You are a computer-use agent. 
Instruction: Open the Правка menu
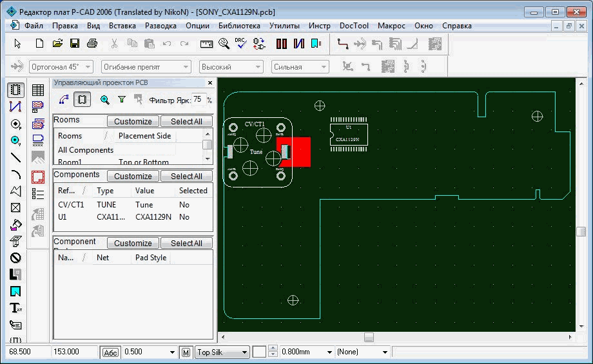[65, 26]
